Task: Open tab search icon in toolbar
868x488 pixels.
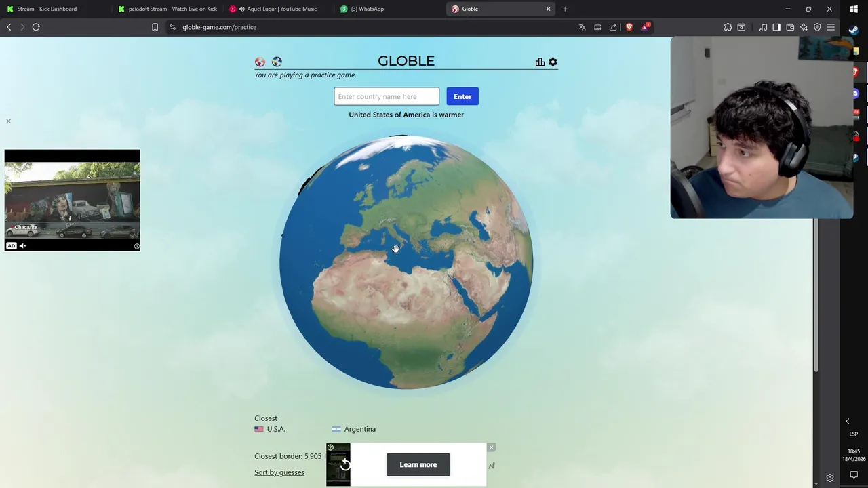Action: point(741,27)
